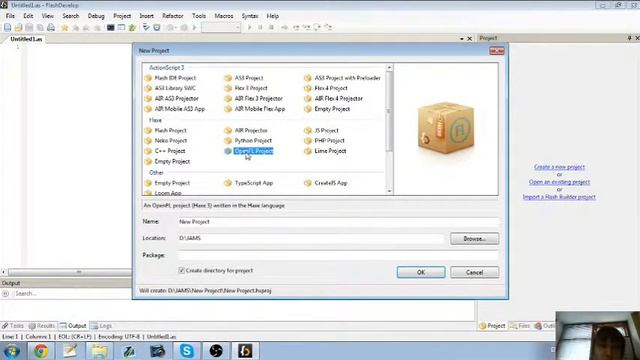Select the Haxe JS Project template
This screenshot has height=360, width=640.
click(321, 130)
